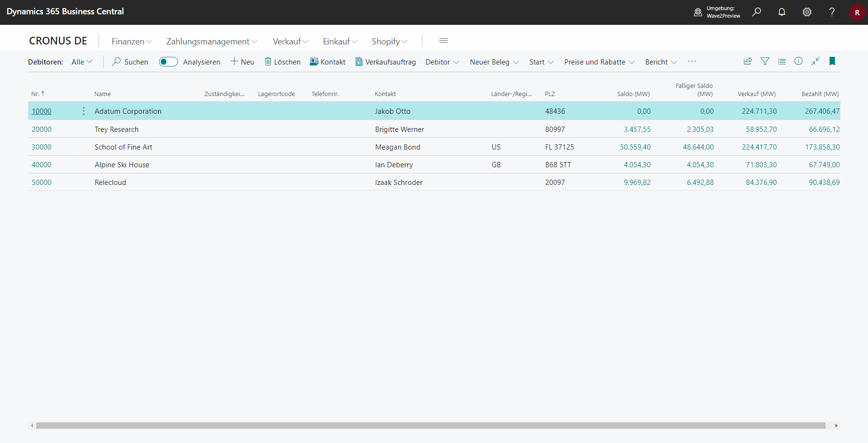Click the Name column header

coord(103,94)
